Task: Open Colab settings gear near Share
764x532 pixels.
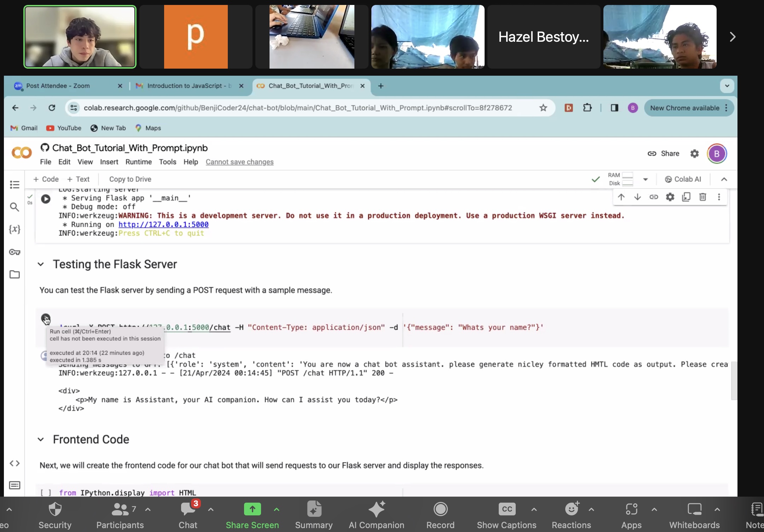Action: [694, 154]
